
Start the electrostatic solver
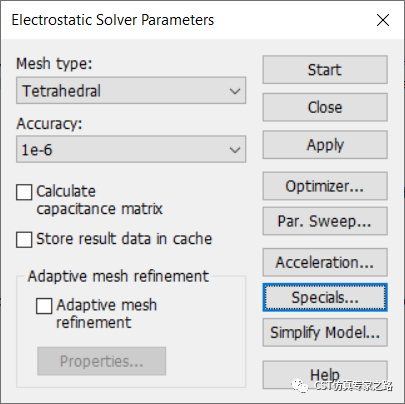click(325, 70)
